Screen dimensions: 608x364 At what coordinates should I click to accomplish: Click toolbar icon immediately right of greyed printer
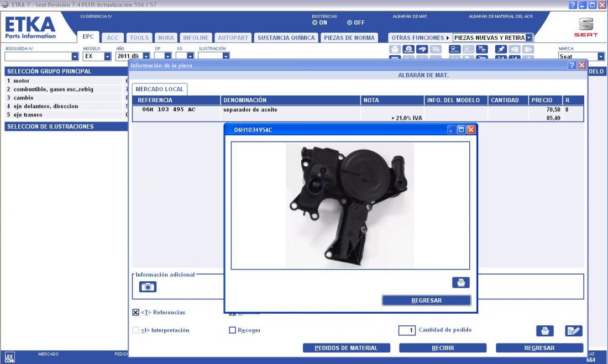coord(408,49)
